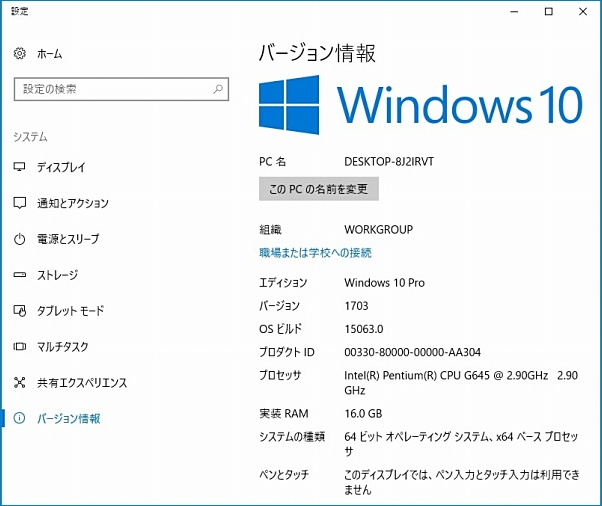Click version value 1703
The height and width of the screenshot is (506, 602).
click(x=356, y=306)
